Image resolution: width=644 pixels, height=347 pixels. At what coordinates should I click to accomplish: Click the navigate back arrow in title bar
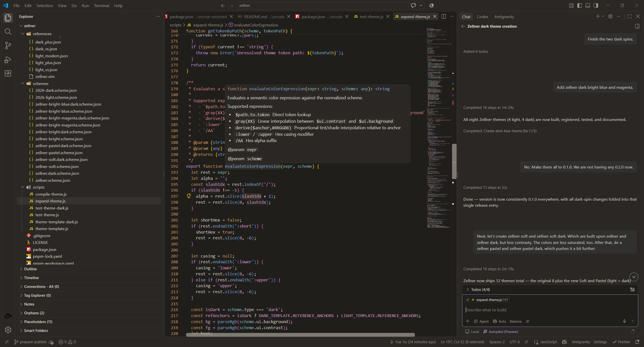pos(223,6)
